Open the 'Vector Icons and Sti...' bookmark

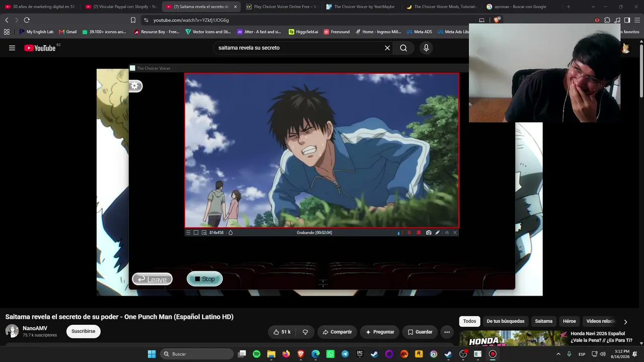tap(208, 32)
